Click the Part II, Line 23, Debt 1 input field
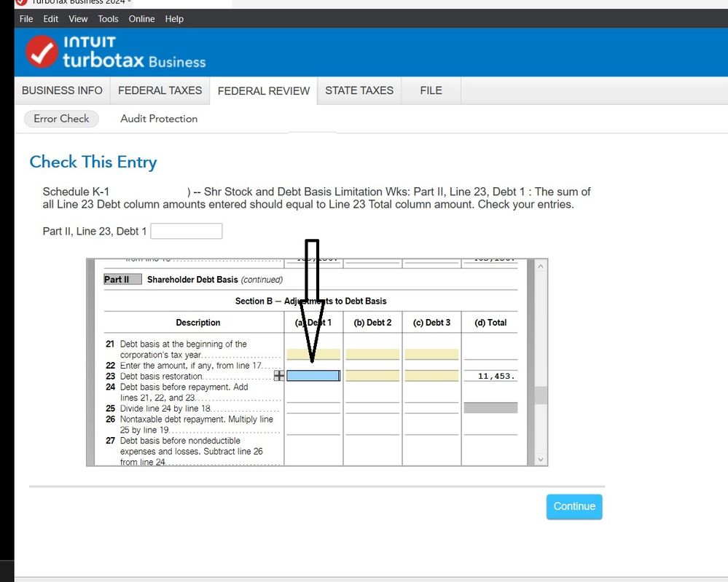The height and width of the screenshot is (582, 728). point(186,231)
